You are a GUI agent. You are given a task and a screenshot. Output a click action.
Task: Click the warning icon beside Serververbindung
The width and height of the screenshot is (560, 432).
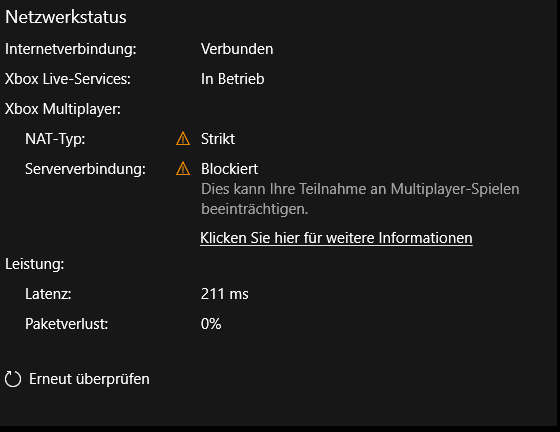(183, 169)
